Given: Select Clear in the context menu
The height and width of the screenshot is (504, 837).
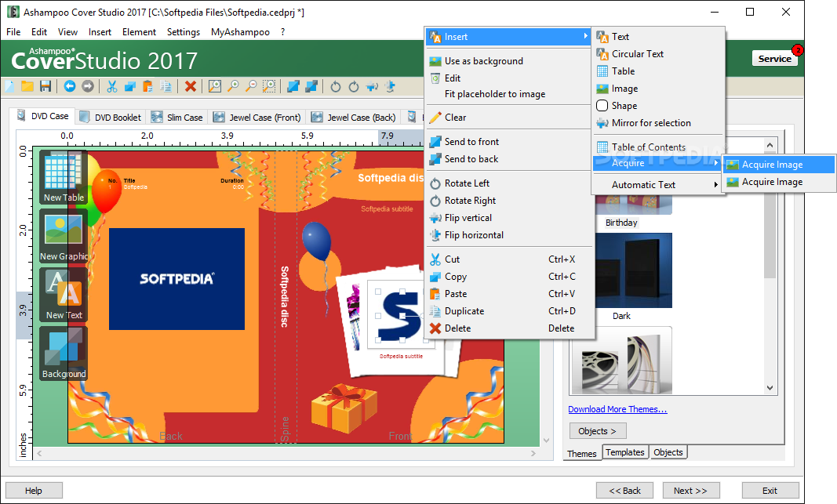Looking at the screenshot, I should coord(510,118).
